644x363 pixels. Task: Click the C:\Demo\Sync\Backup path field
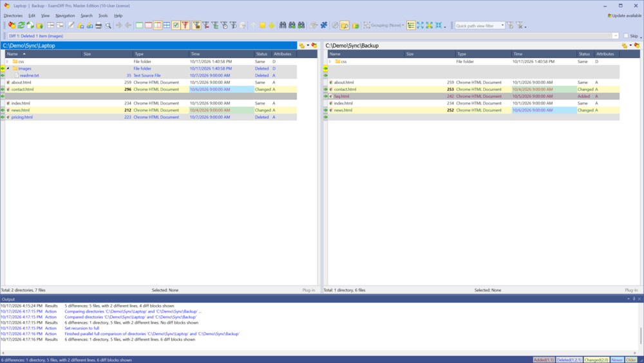pyautogui.click(x=472, y=45)
